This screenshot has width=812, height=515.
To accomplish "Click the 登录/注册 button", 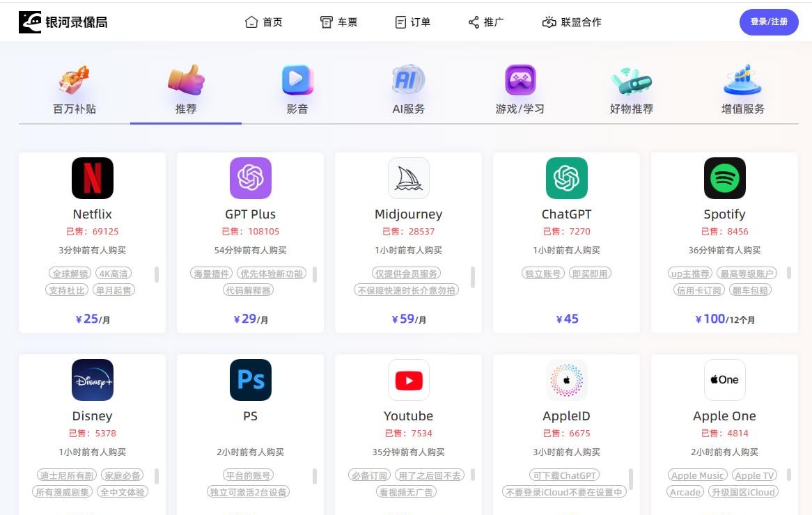I will point(769,22).
